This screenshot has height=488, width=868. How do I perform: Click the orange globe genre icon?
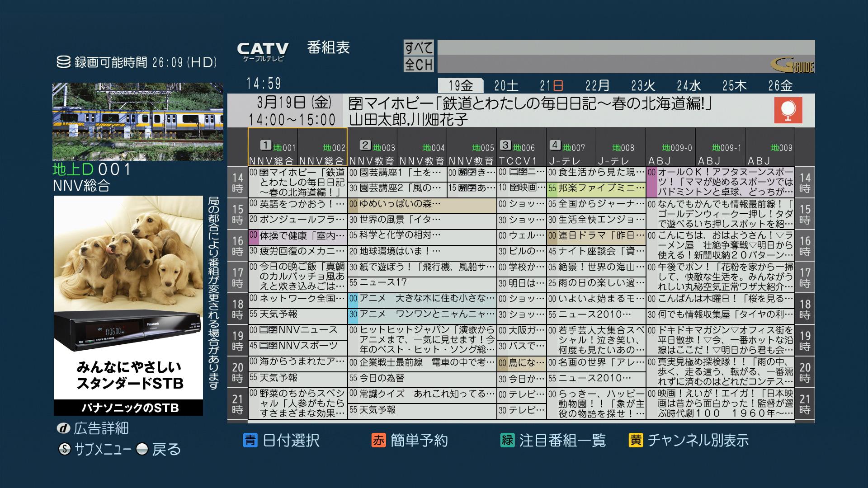[x=788, y=110]
